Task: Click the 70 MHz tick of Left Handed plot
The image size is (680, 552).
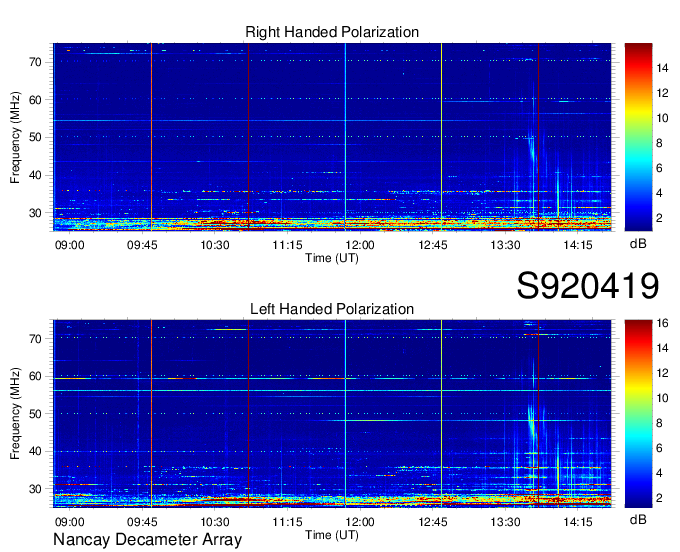Action: coord(36,339)
